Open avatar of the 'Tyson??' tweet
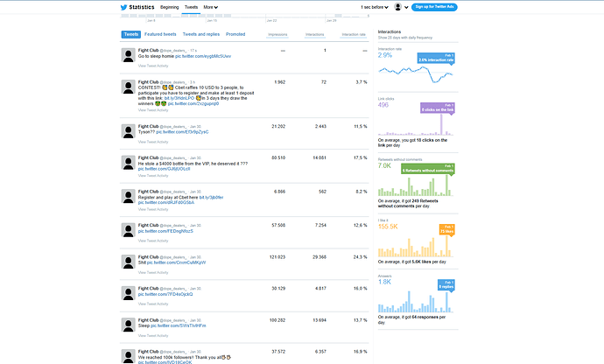Screen dimensions: 604x364 click(x=129, y=131)
